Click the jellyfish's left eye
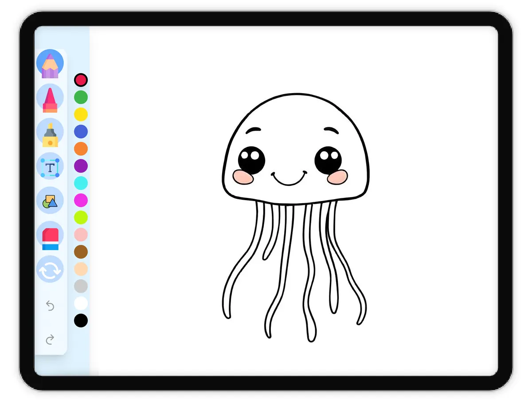 251,160
